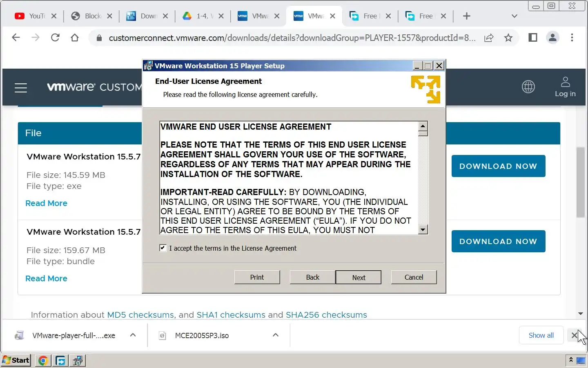588x368 pixels.
Task: Open Chrome from the taskbar
Action: click(x=43, y=360)
